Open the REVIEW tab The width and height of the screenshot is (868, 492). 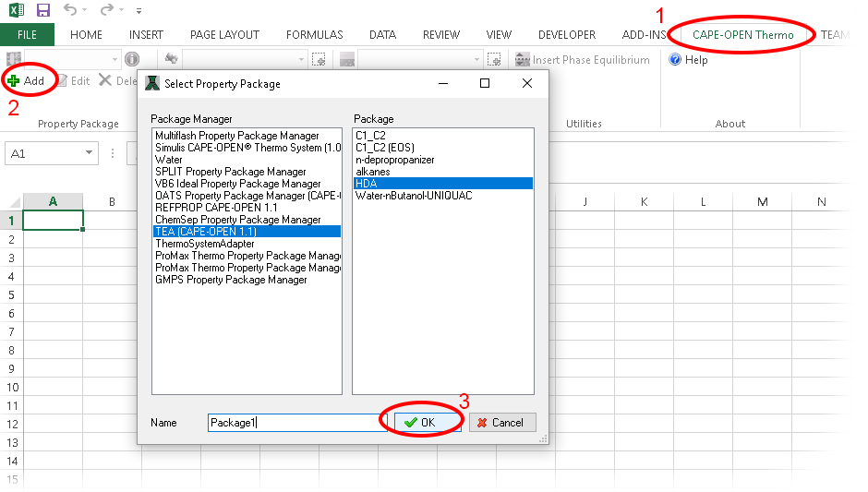(x=441, y=35)
